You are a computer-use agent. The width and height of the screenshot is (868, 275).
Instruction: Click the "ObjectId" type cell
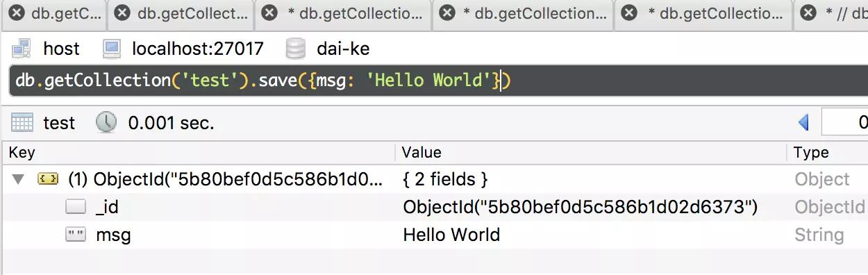(830, 207)
